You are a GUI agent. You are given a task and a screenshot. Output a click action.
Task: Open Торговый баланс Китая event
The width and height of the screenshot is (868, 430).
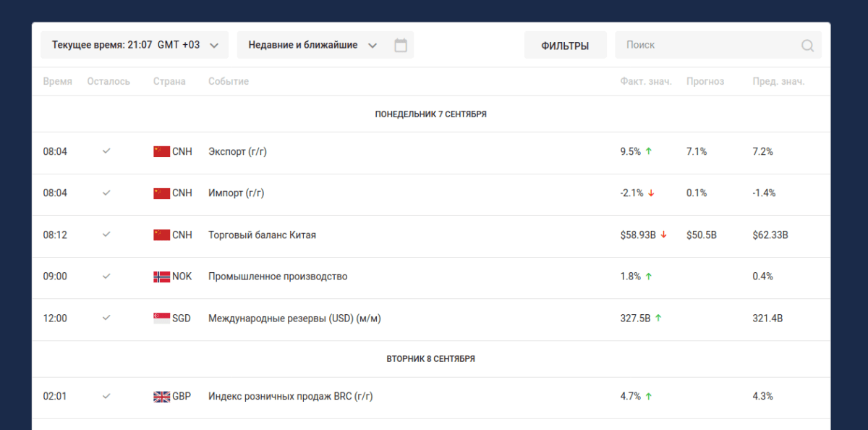262,235
